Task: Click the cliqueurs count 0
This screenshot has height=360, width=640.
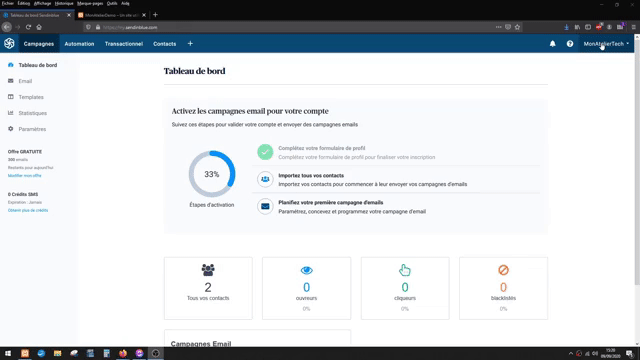Action: tap(405, 287)
